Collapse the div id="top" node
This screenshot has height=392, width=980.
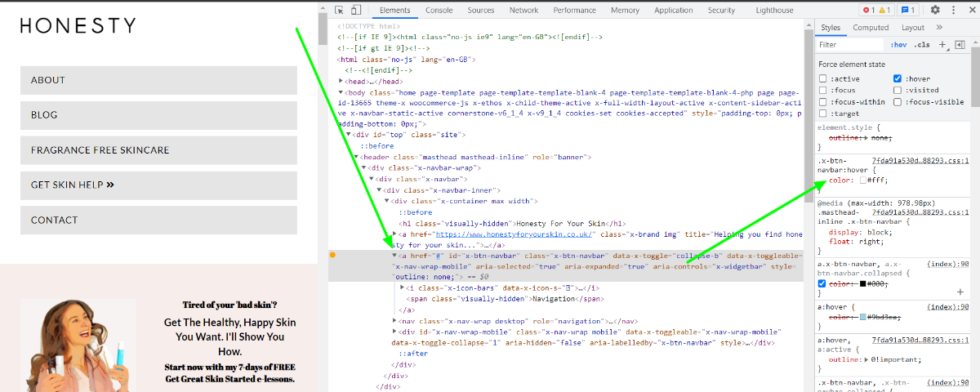[x=349, y=134]
